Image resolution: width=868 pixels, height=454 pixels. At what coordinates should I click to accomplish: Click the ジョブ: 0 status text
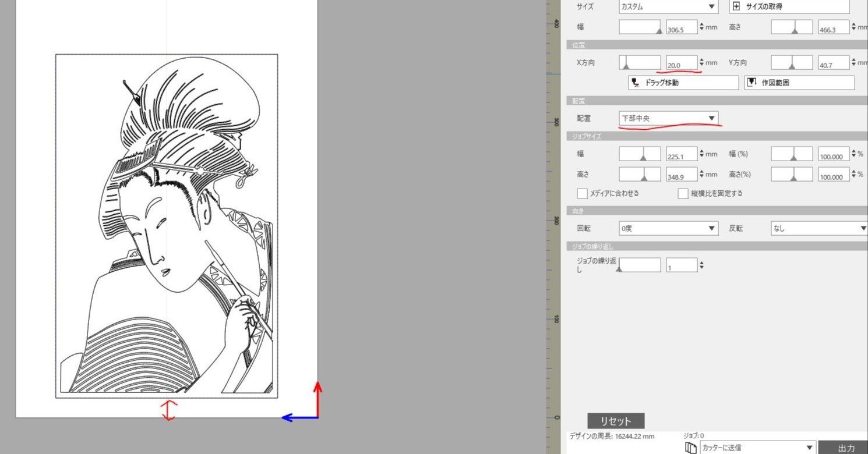click(x=693, y=435)
